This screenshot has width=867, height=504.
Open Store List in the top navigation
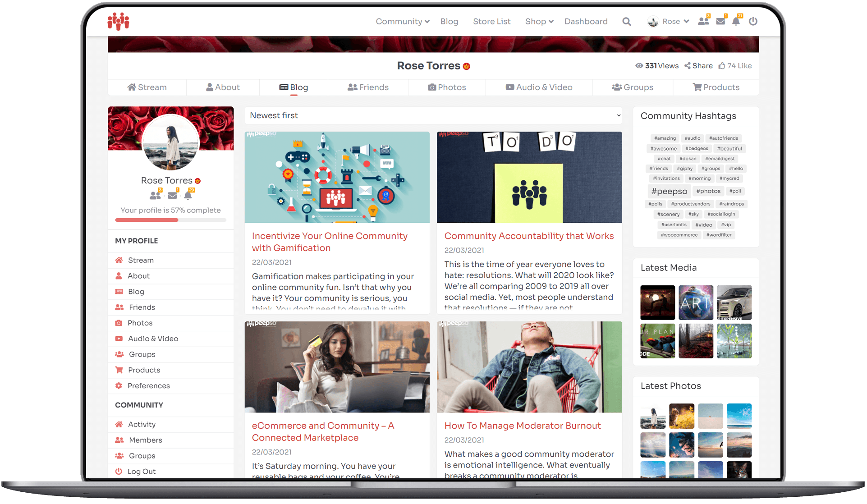(x=491, y=22)
